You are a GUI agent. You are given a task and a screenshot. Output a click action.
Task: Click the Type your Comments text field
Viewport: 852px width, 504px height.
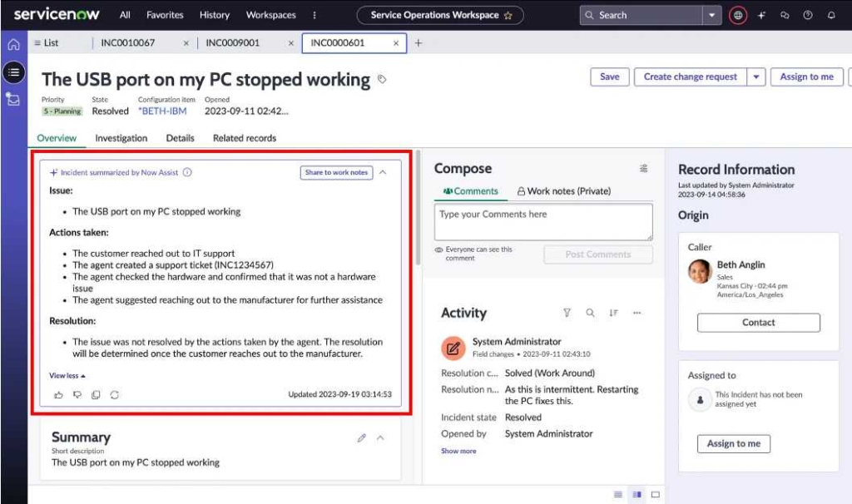(x=543, y=222)
